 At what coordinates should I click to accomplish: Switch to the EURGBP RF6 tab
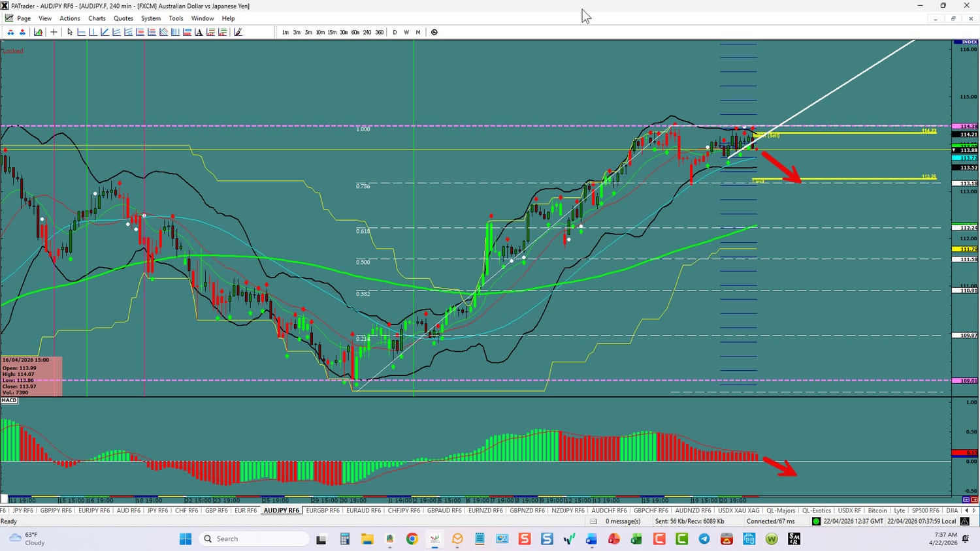(x=323, y=511)
